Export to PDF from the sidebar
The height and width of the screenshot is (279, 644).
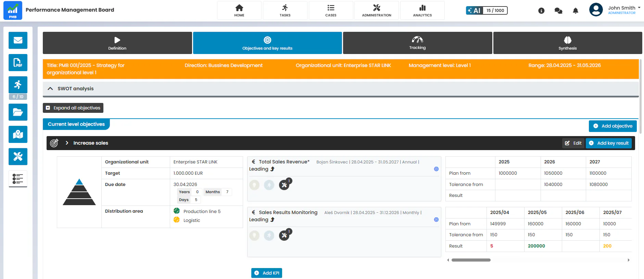(18, 63)
